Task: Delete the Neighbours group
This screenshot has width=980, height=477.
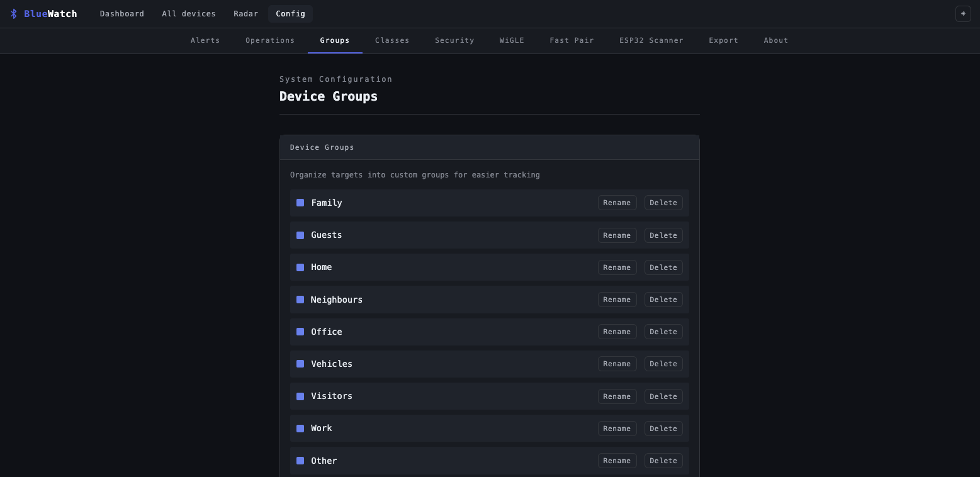Action: [663, 300]
